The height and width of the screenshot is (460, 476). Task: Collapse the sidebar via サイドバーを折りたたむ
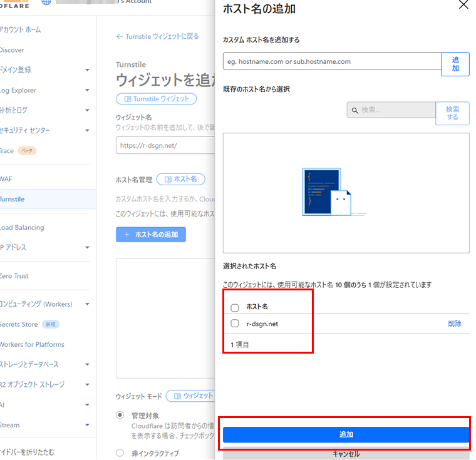(27, 452)
